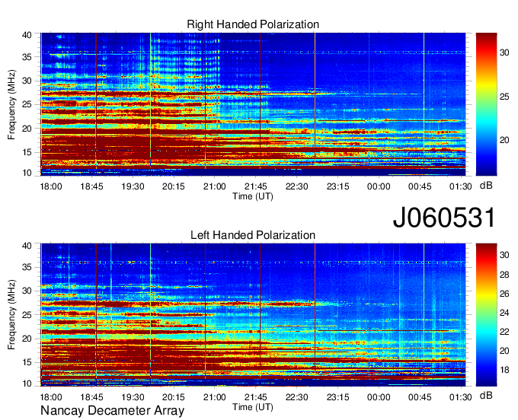
Task: Click the 18:45 tick under left-handed plot
Action: point(92,397)
